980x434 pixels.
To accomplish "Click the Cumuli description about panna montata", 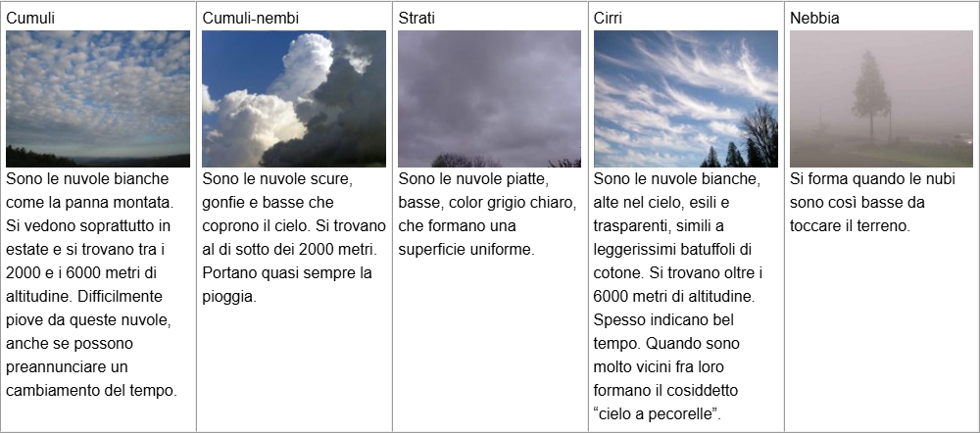I will tap(93, 285).
